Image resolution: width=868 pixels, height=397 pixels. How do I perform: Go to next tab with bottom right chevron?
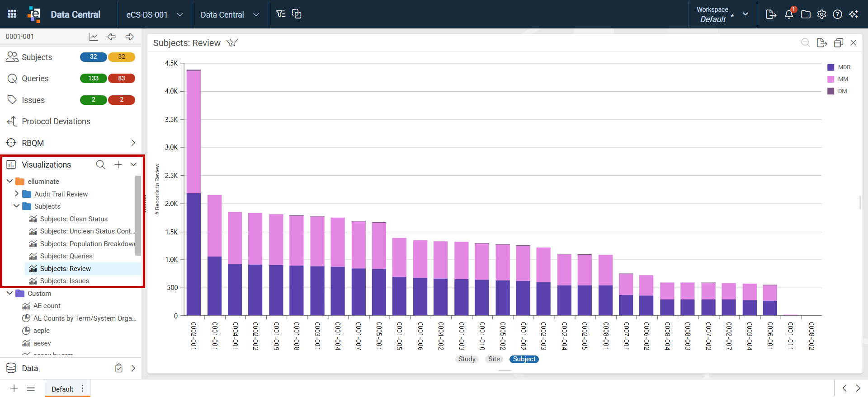(858, 388)
